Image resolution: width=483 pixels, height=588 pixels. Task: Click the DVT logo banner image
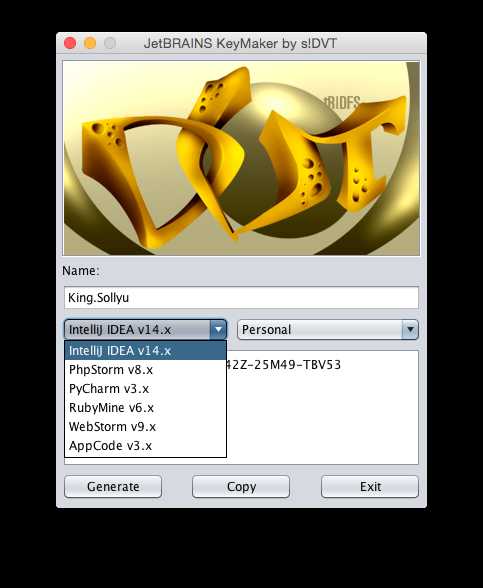pos(242,158)
